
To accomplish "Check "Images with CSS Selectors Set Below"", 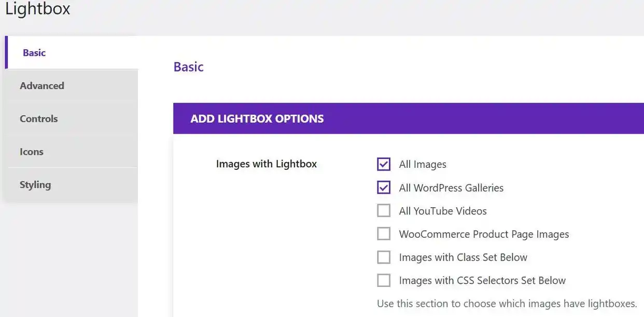I will point(384,280).
